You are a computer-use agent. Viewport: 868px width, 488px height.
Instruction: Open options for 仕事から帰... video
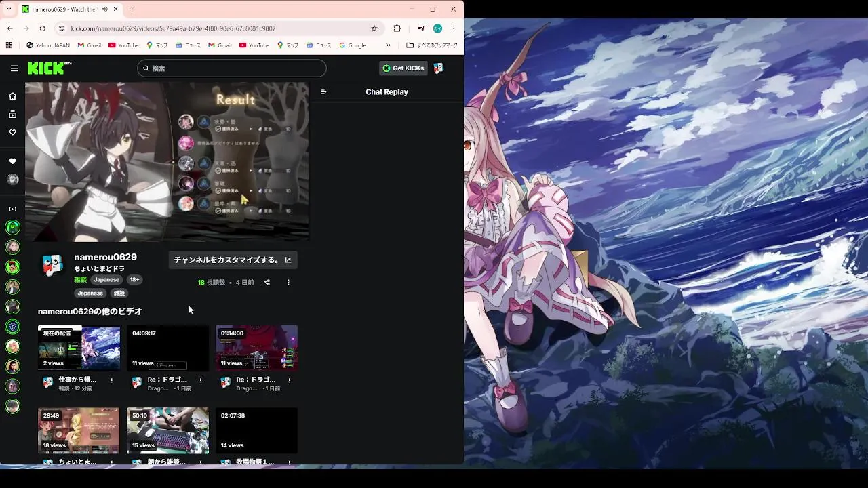point(112,380)
